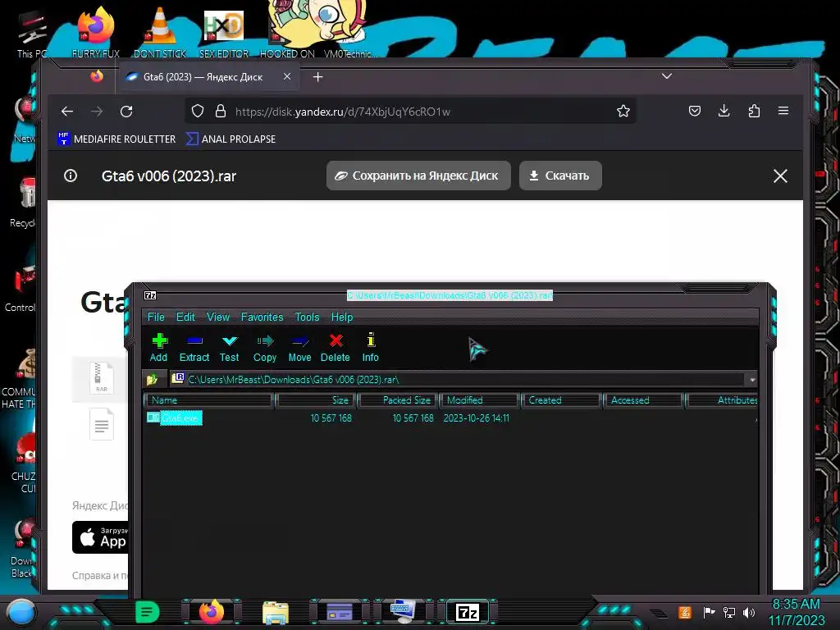Screen dimensions: 840x630
Task: Switch to 7-Zip from the taskbar
Action: [x=467, y=612]
